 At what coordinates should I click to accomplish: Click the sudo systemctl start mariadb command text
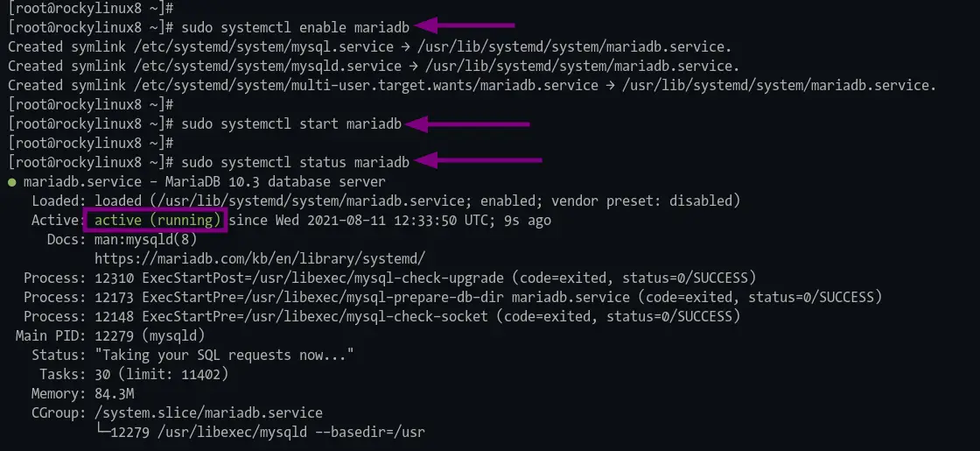point(291,123)
